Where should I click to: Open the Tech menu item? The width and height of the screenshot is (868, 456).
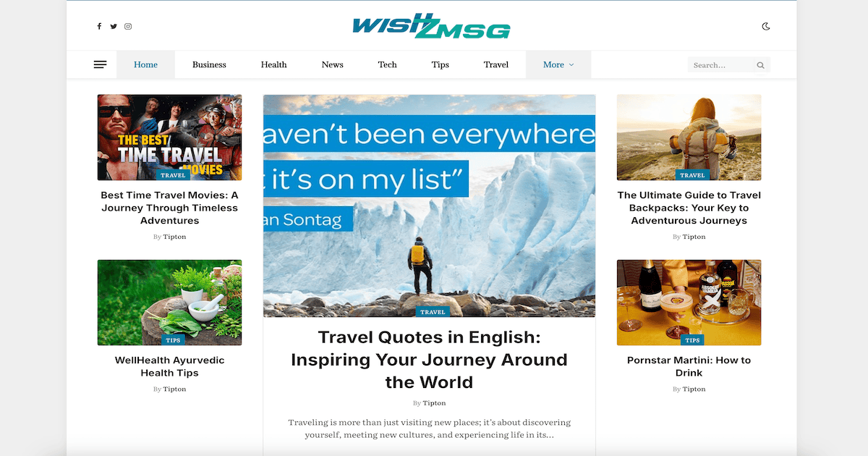pos(388,64)
